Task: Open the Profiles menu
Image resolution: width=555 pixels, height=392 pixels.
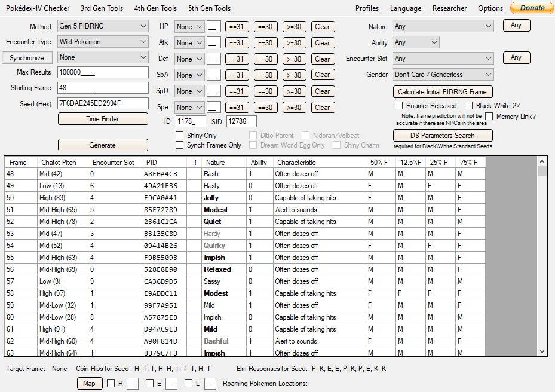Action: (x=367, y=8)
